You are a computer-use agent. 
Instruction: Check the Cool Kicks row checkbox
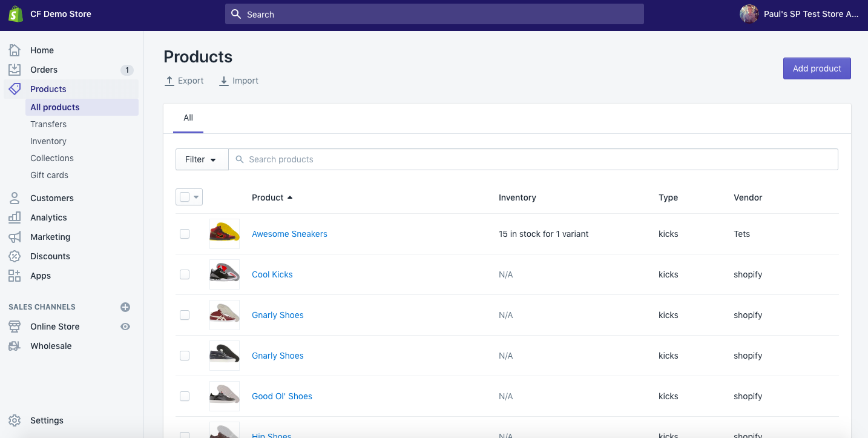[185, 274]
